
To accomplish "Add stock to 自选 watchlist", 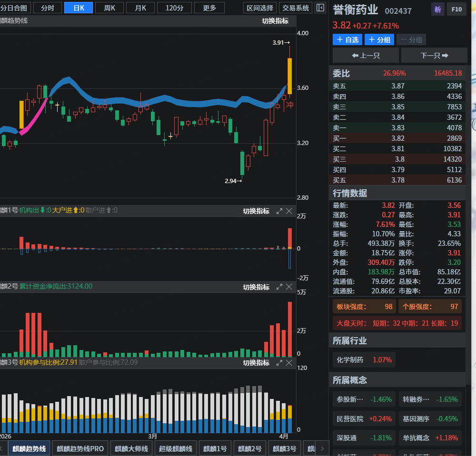I will (347, 39).
